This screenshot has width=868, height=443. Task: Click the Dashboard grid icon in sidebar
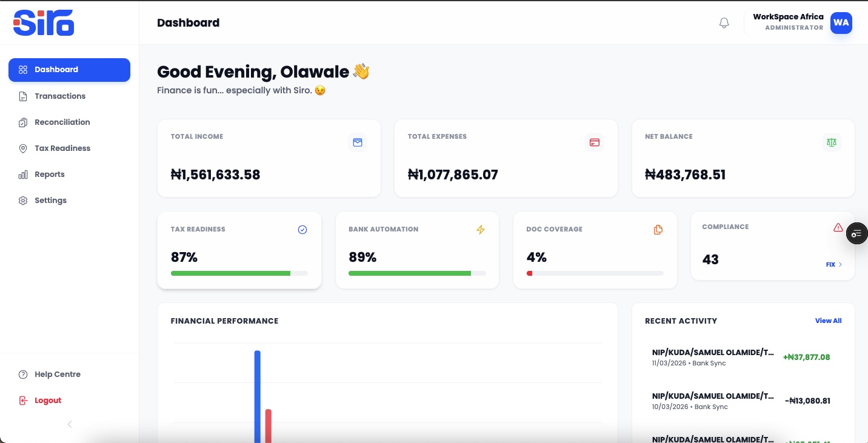pos(23,70)
